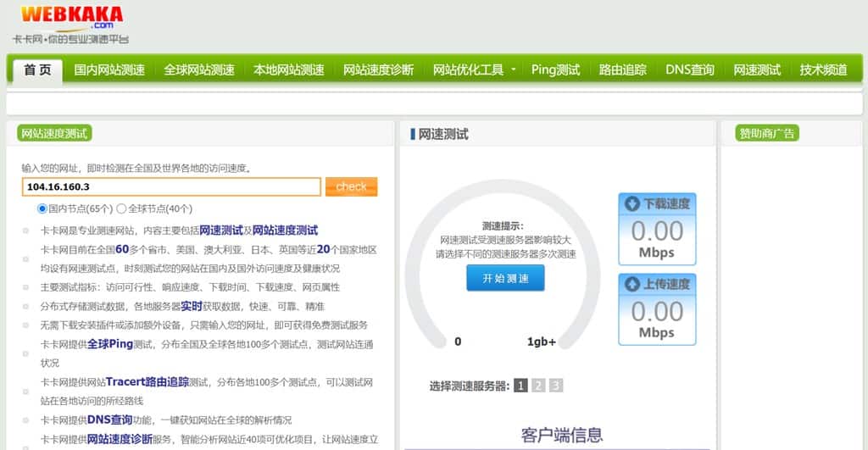868x450 pixels.
Task: Click the URL input field
Action: coord(171,186)
